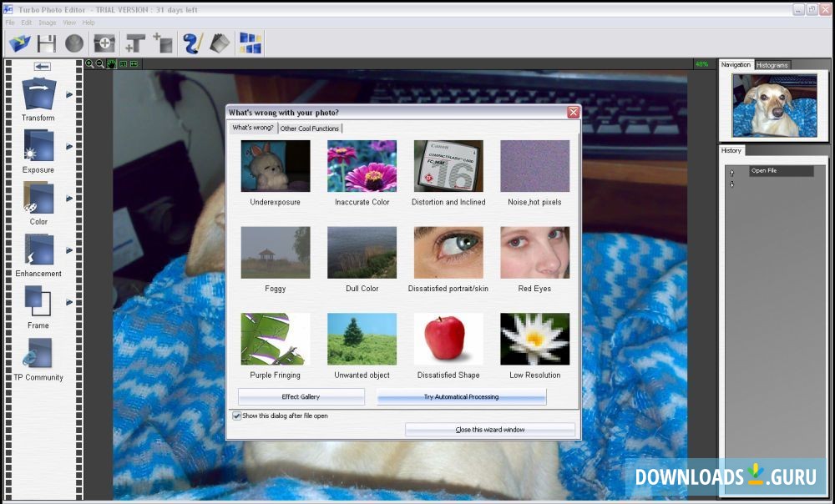Click the dog preview in Navigation panel

(774, 106)
